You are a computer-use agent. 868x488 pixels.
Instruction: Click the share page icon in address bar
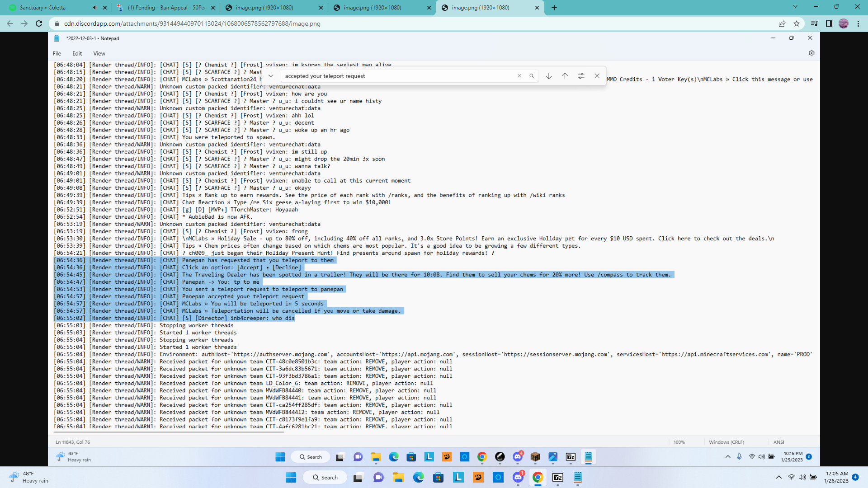782,23
